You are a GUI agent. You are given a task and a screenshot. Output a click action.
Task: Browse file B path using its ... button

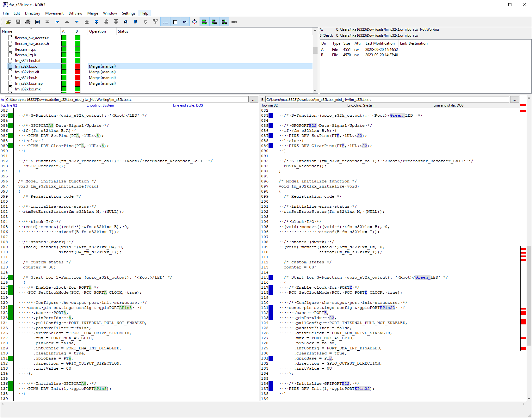click(x=515, y=99)
